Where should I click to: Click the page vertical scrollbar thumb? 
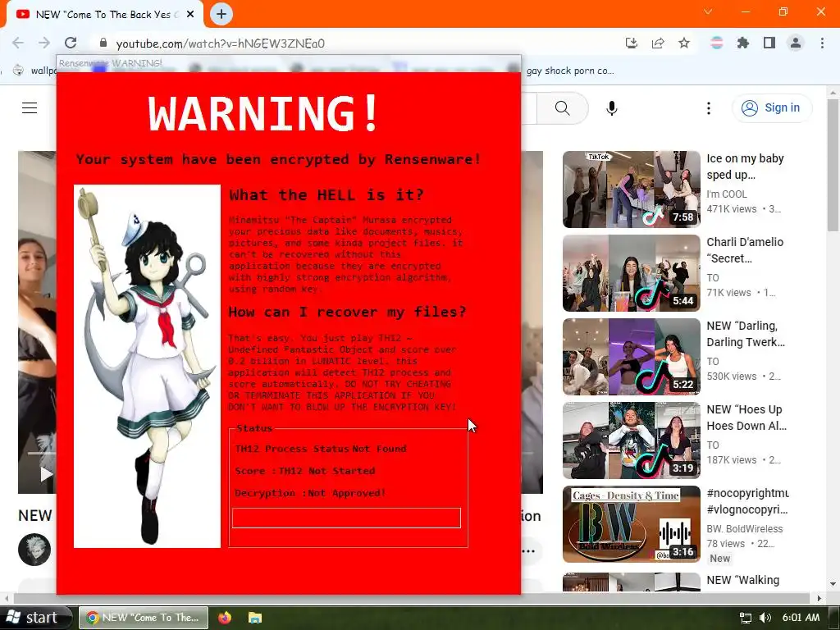coord(833,165)
